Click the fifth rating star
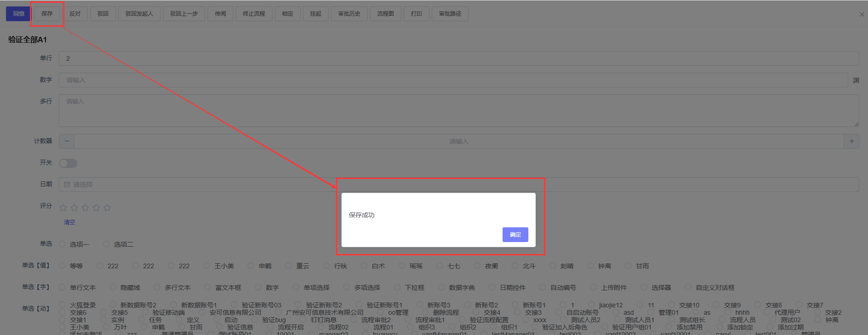 (107, 208)
